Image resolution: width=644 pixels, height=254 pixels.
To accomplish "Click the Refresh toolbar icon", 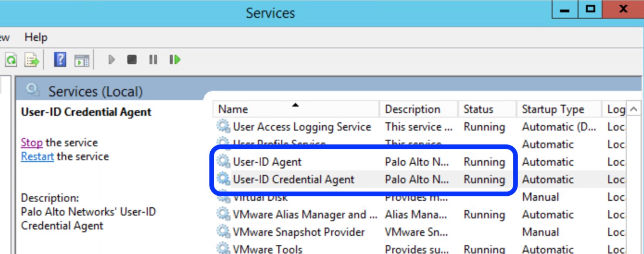I will click(11, 60).
